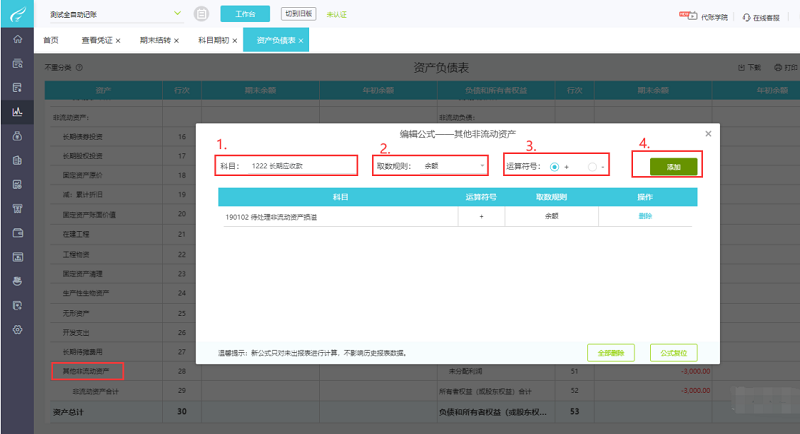The height and width of the screenshot is (434, 800).
Task: Open the 取数规则 dropdown showing 余额
Action: (453, 166)
